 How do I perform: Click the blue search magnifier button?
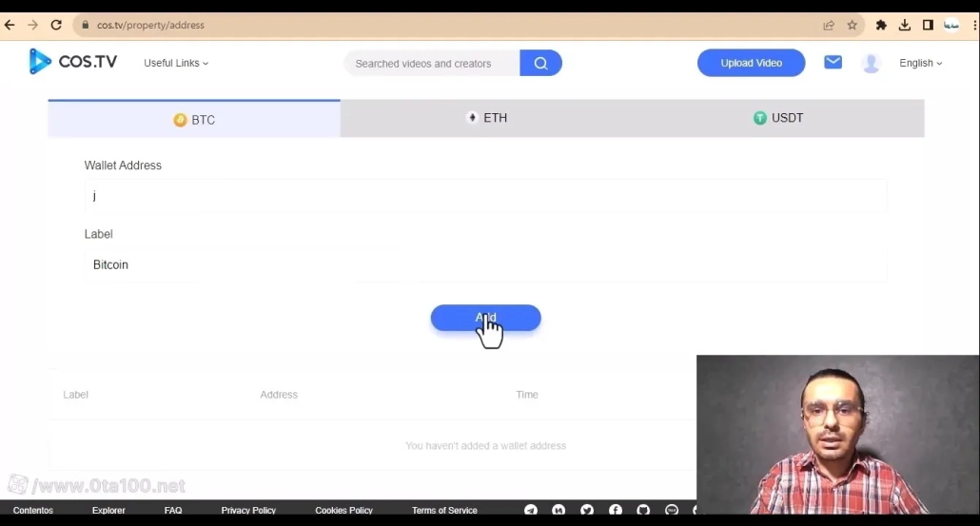[x=540, y=64]
